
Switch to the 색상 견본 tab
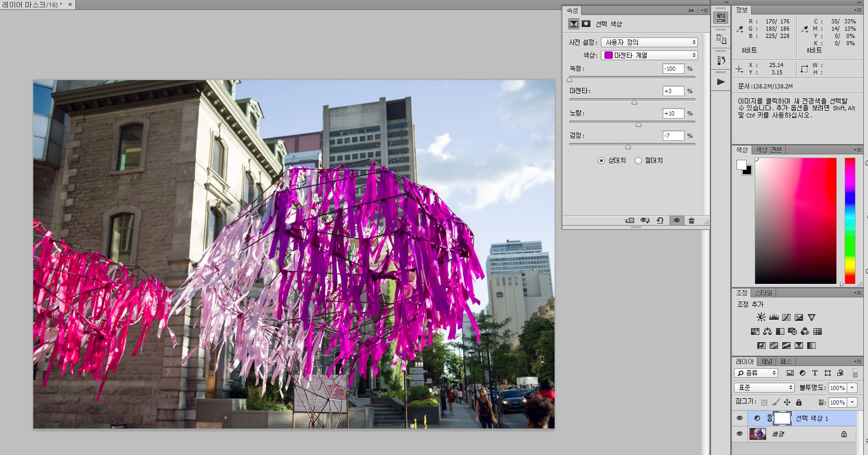[x=769, y=150]
